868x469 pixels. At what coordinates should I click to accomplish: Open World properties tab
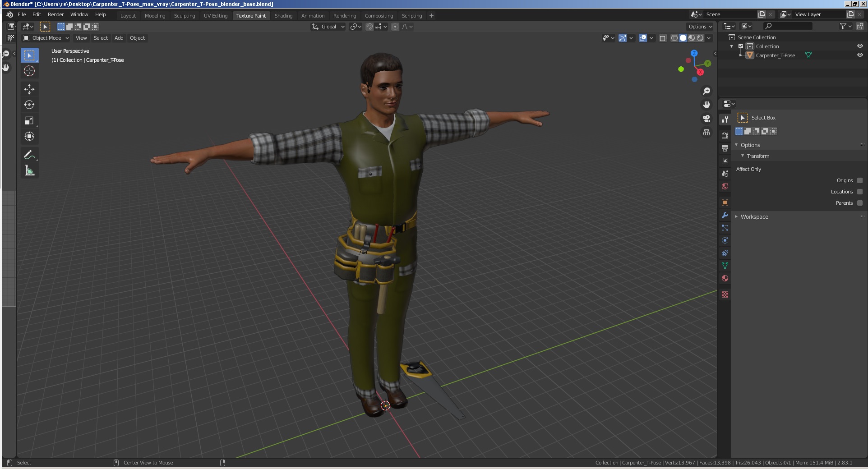pos(725,186)
